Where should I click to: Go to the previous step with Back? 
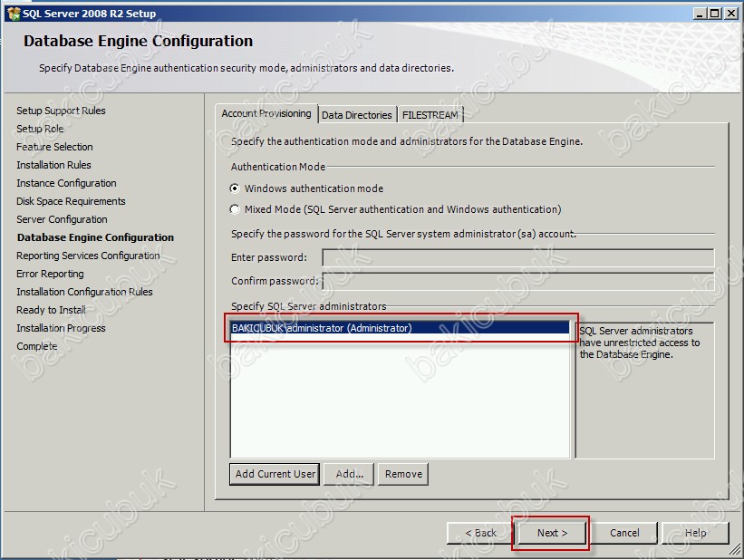pos(480,533)
